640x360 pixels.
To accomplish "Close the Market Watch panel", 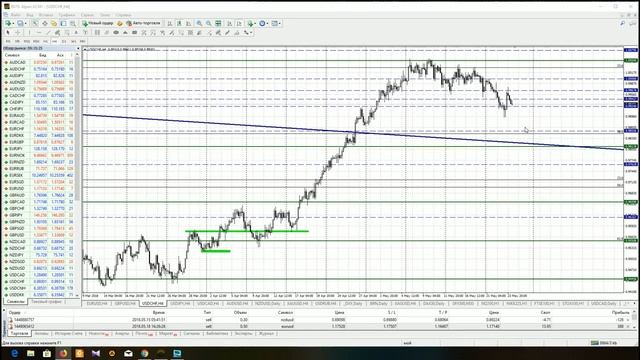I will tap(78, 48).
